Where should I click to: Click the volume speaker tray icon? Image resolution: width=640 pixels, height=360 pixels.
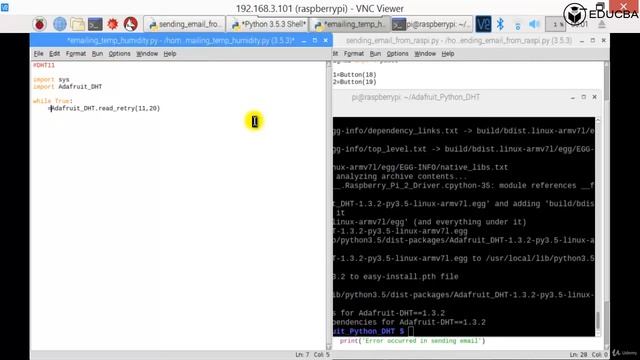534,24
